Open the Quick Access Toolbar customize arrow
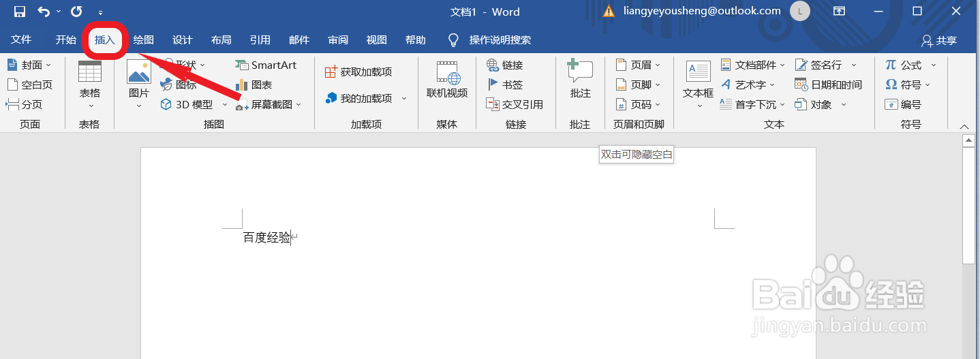The width and height of the screenshot is (980, 359). (x=101, y=12)
